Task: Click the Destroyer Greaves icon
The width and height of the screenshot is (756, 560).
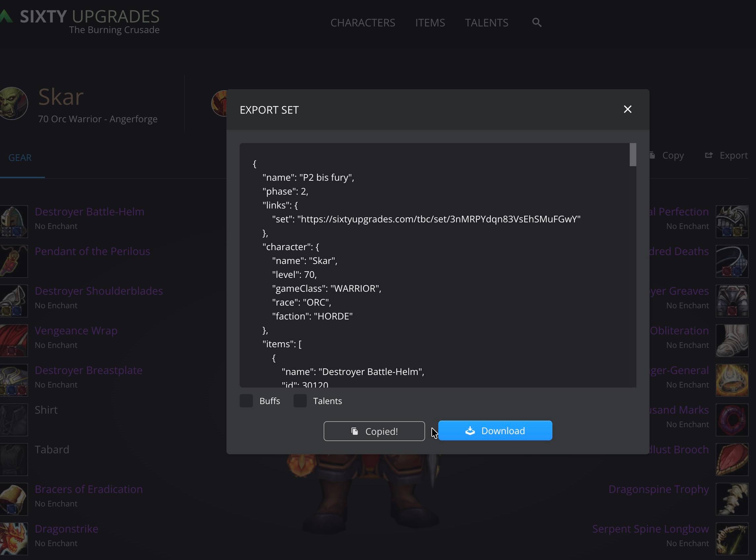Action: (732, 300)
